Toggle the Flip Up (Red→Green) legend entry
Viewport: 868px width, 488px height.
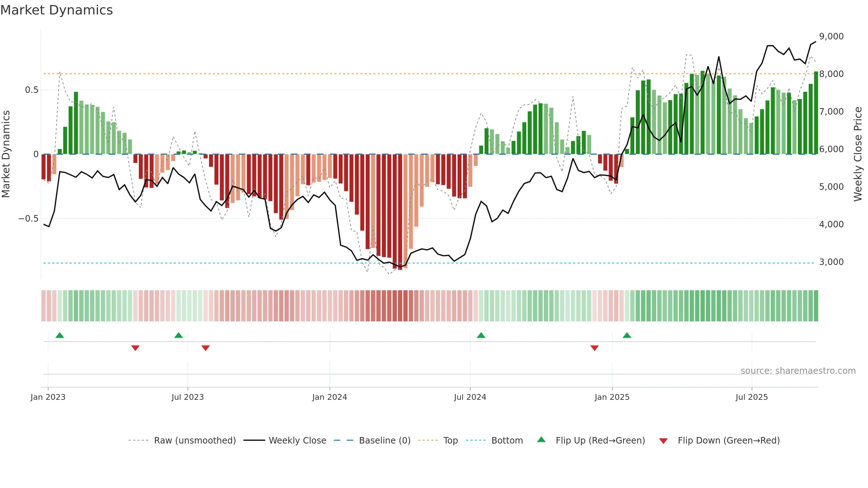[591, 440]
